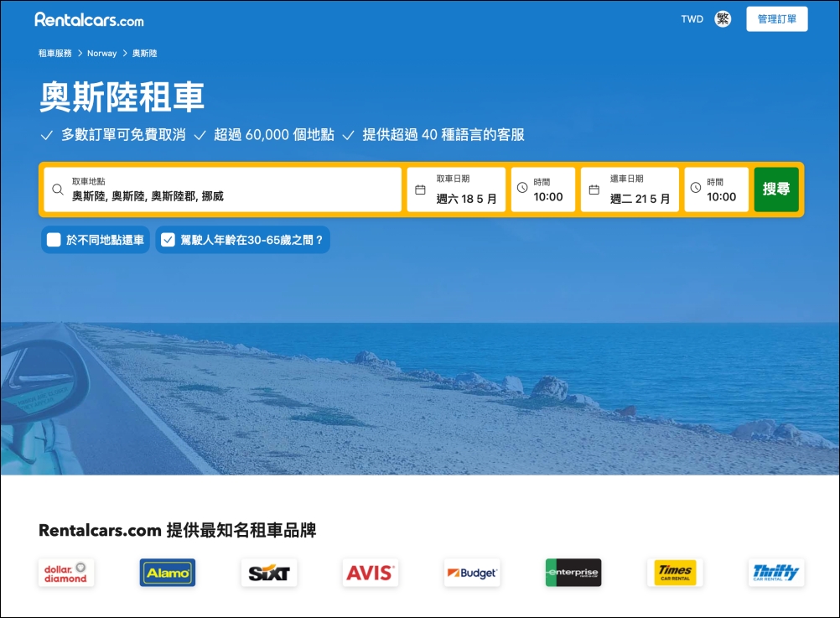This screenshot has height=618, width=840.
Task: Click the chevron between 租車服務 and Norway
Action: 80,53
